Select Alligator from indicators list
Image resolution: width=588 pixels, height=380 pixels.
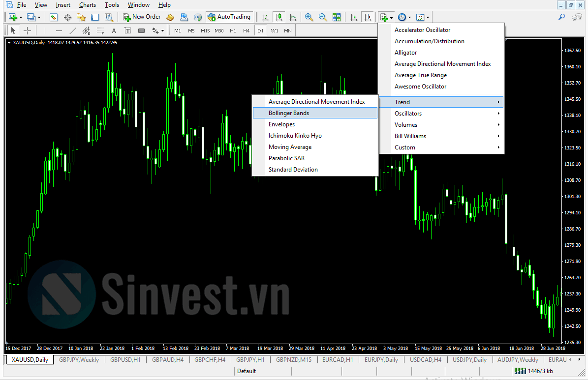pyautogui.click(x=441, y=53)
